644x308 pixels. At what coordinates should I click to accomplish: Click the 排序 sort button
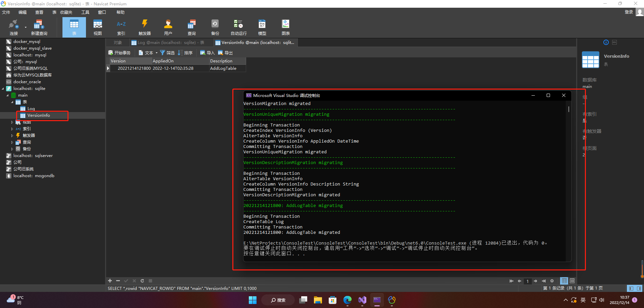click(185, 53)
